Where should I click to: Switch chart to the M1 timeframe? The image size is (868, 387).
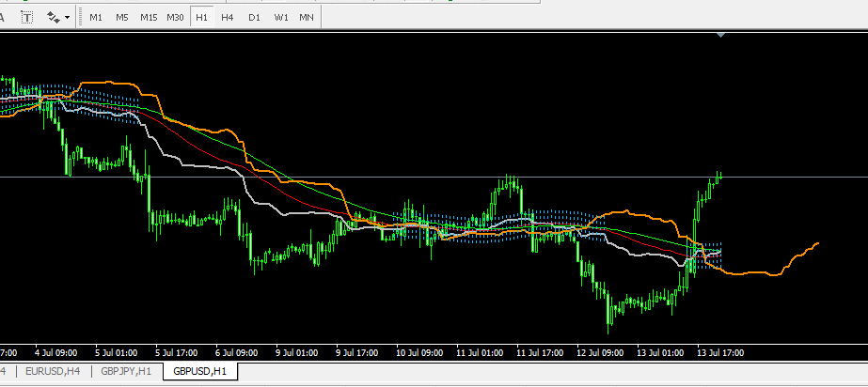(96, 17)
